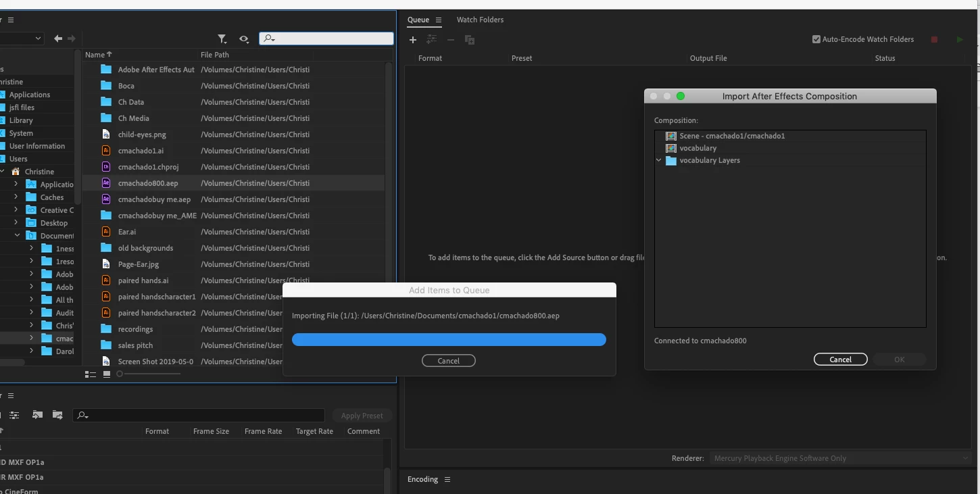Select the cmachado1.ai Illustrator file icon
Screen dimensions: 980x494
[x=106, y=151]
